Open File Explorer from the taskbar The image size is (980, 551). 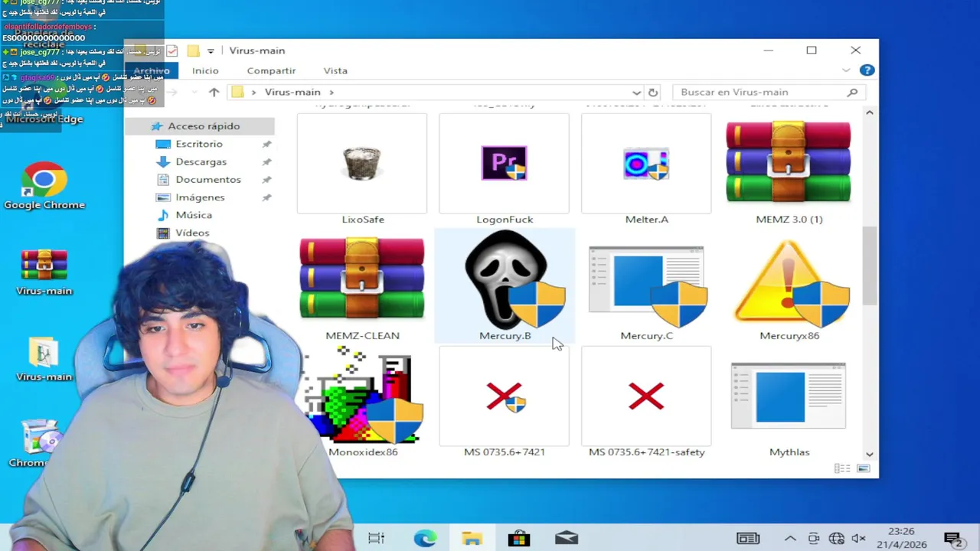click(472, 539)
